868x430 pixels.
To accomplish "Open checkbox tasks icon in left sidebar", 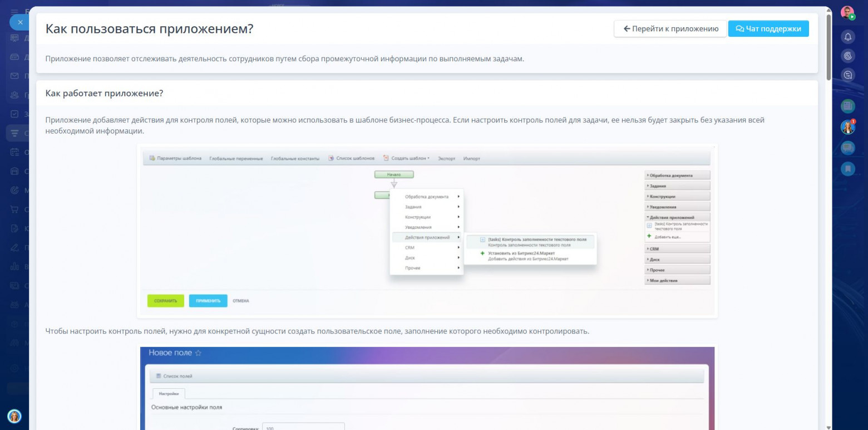I will [14, 114].
